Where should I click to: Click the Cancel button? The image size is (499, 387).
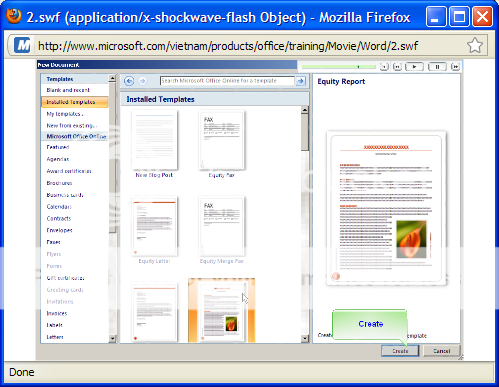(442, 351)
